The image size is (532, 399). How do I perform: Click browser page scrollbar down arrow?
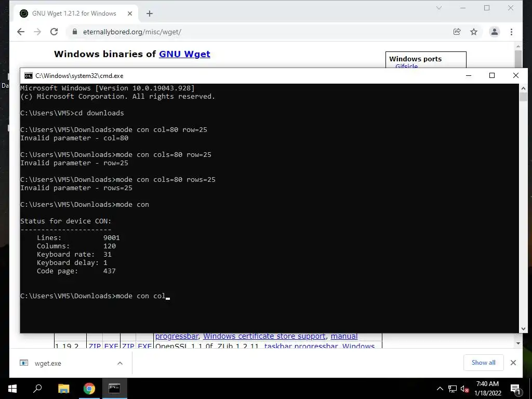(x=518, y=343)
